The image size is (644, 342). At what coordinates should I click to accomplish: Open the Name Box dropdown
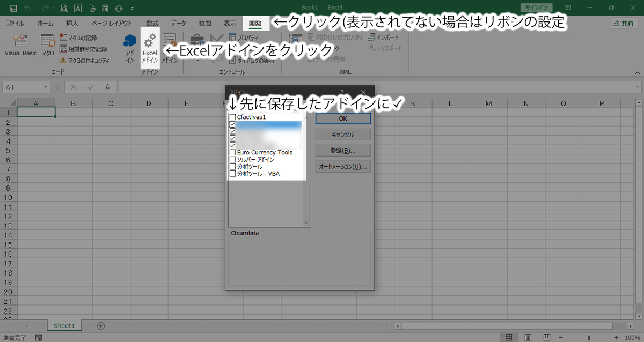click(45, 86)
